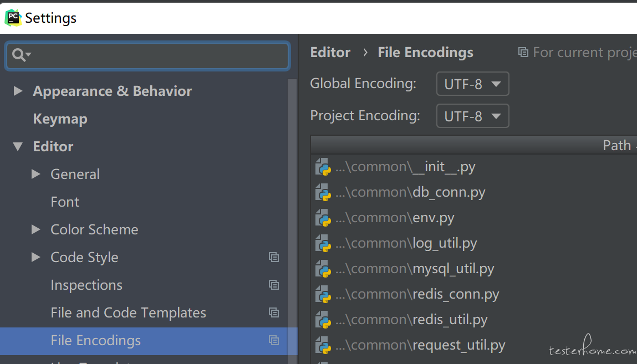637x364 pixels.
Task: Click the Path column header
Action: point(473,145)
